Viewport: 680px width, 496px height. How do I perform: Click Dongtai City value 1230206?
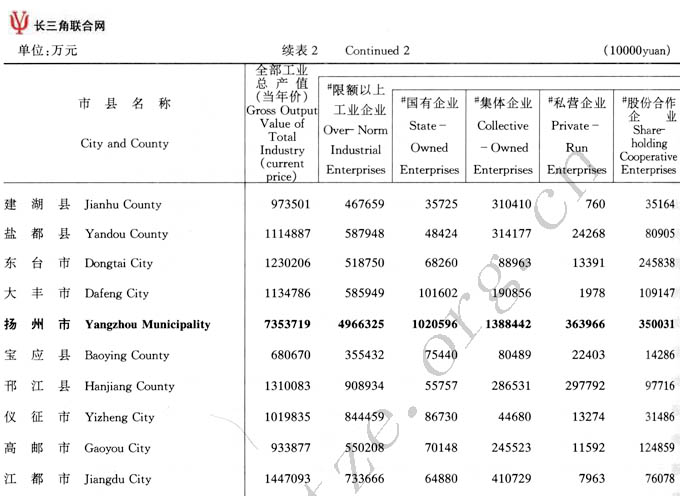tap(288, 263)
